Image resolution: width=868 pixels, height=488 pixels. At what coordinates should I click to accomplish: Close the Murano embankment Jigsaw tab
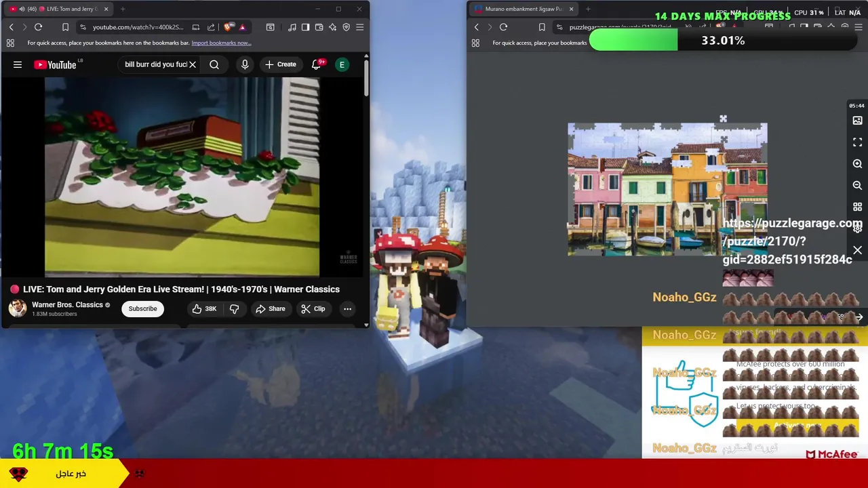(x=571, y=9)
